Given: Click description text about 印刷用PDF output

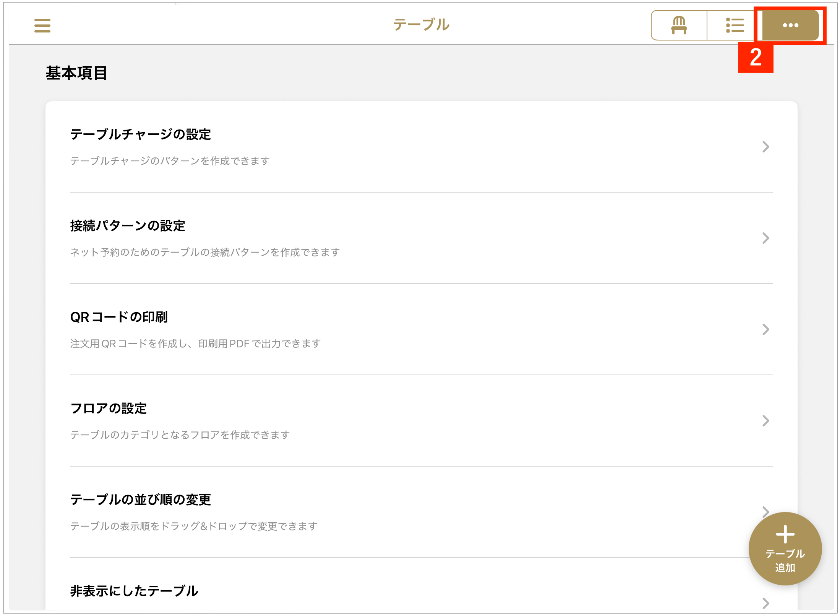Looking at the screenshot, I should [x=195, y=344].
